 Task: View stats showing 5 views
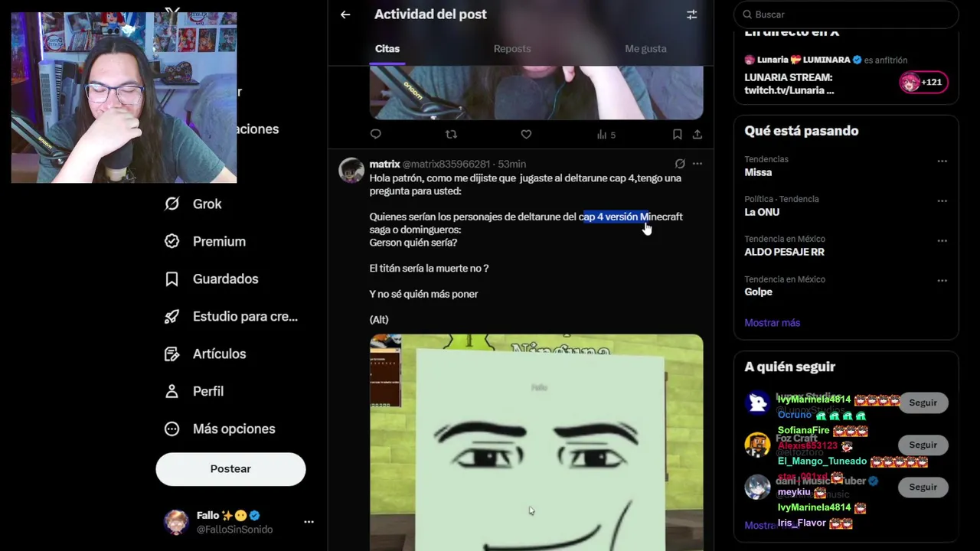[x=606, y=135]
